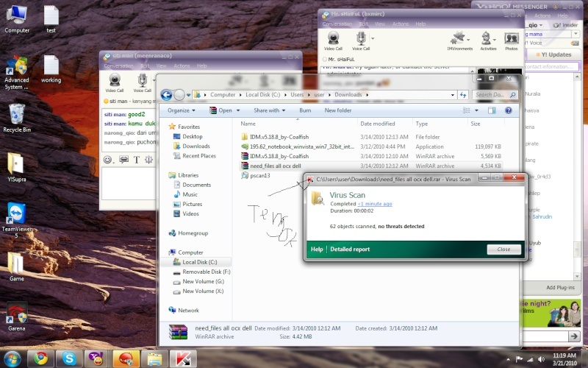Open the Windows Start menu
Image resolution: width=588 pixels, height=368 pixels.
pos(12,358)
